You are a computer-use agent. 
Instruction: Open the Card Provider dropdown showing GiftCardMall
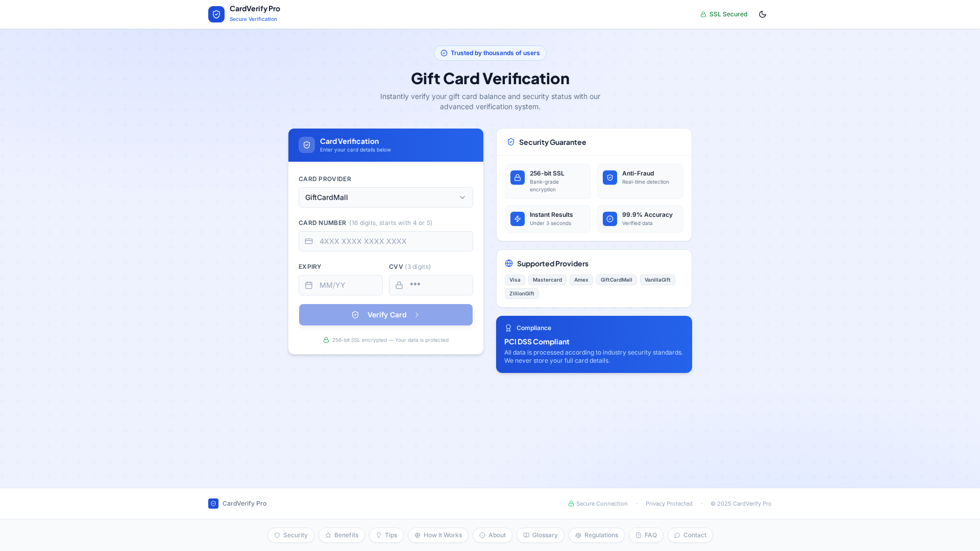386,197
